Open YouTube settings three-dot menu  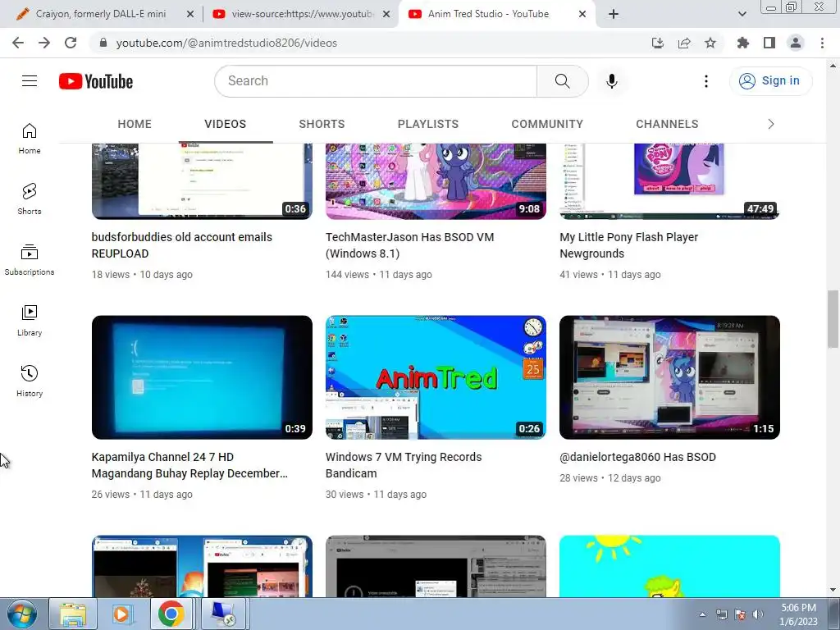point(706,81)
